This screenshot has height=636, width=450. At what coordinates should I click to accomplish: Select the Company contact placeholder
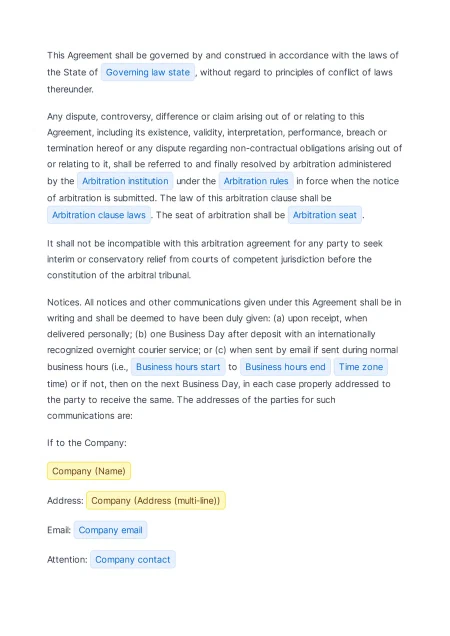pos(133,559)
